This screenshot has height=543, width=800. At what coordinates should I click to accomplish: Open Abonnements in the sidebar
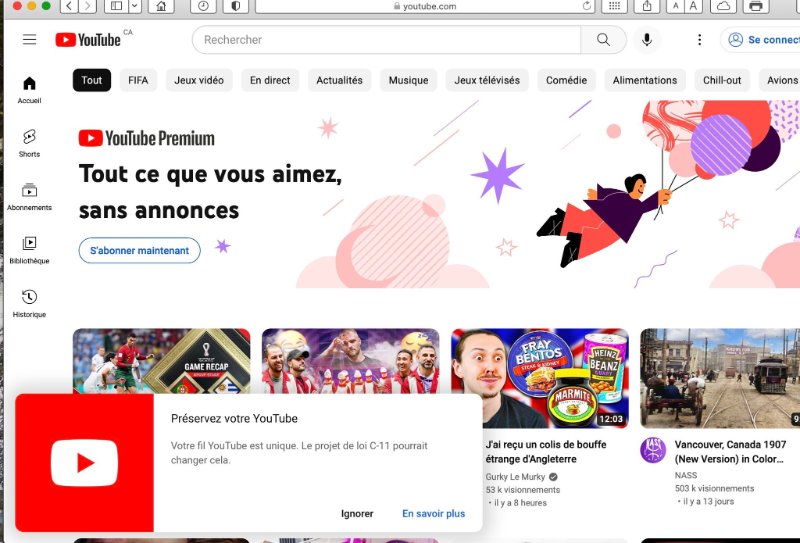click(x=30, y=197)
